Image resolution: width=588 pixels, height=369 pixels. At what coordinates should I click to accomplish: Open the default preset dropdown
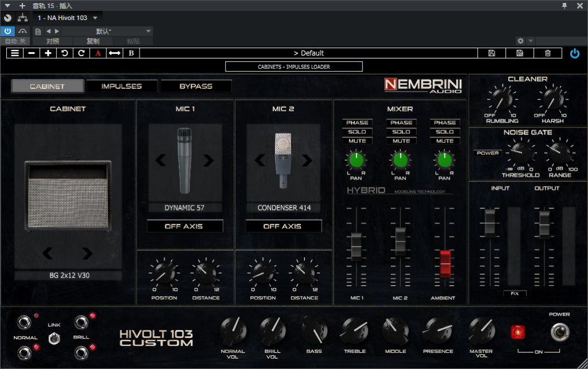[149, 31]
